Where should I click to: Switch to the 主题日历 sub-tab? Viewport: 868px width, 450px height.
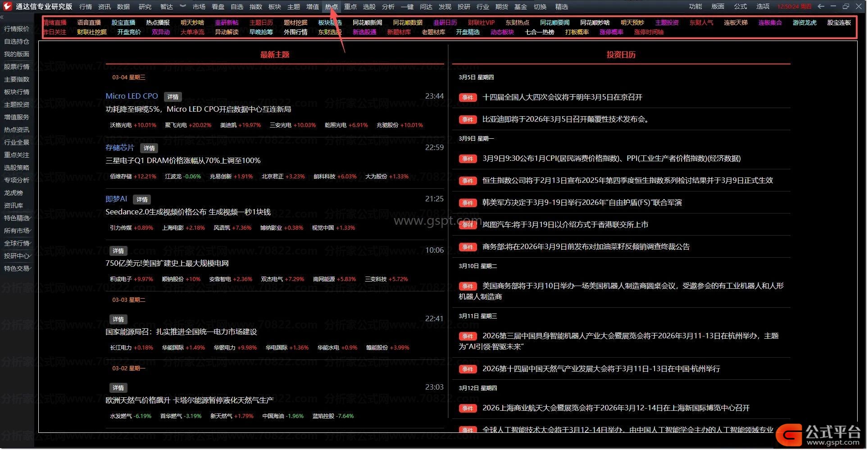pos(261,23)
